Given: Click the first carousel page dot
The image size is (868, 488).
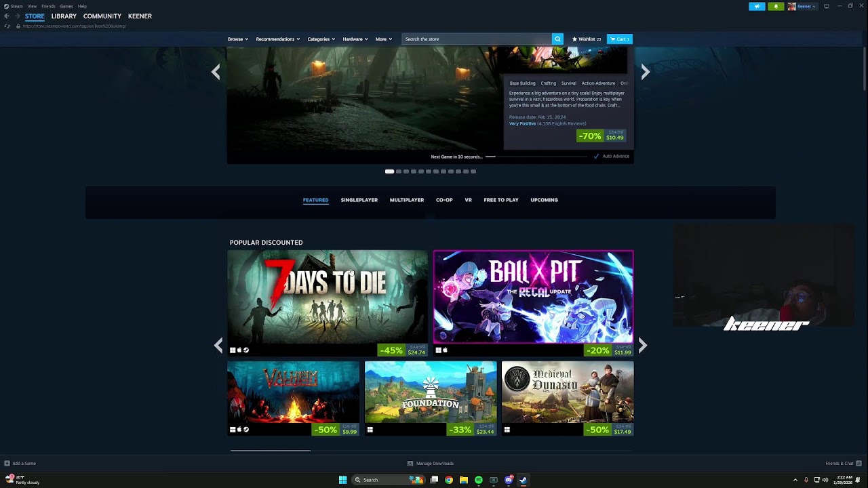Looking at the screenshot, I should (x=389, y=171).
